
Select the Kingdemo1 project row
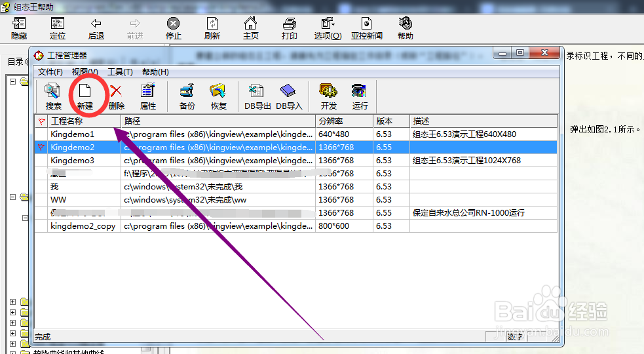click(x=296, y=134)
